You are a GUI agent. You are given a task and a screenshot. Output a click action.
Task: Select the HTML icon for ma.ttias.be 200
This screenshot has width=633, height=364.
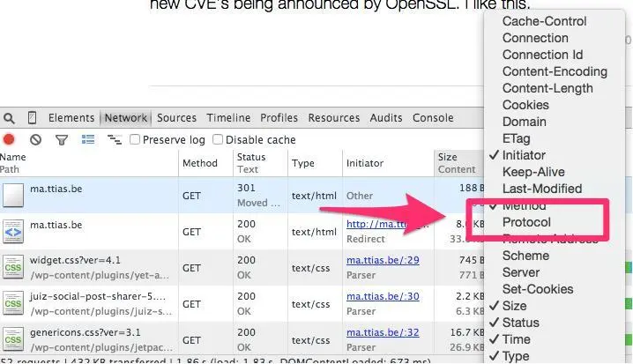[x=13, y=232]
